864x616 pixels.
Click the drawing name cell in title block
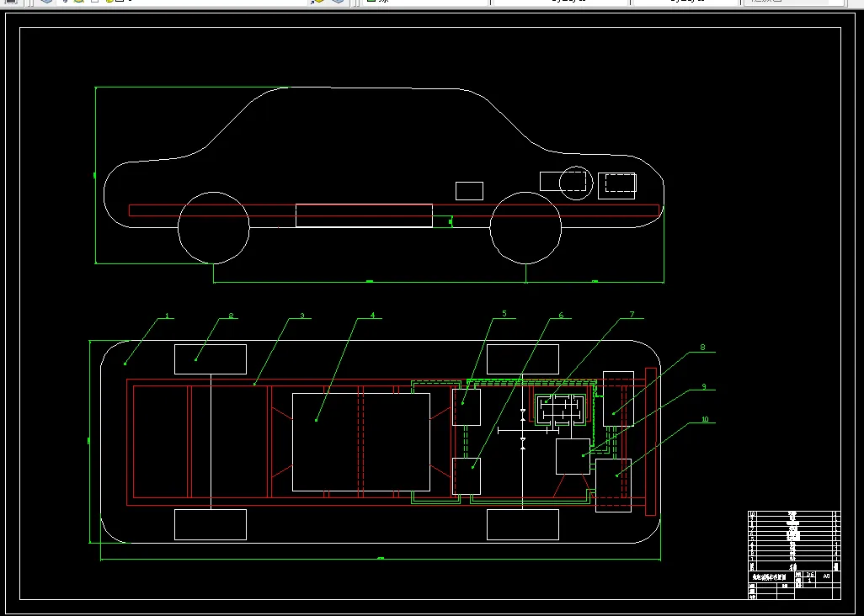[x=770, y=577]
